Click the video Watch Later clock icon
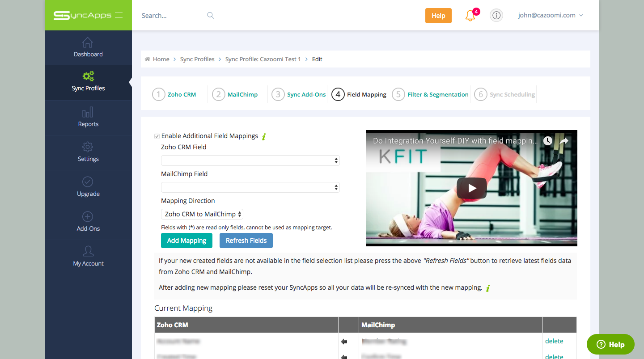The height and width of the screenshot is (359, 644). pyautogui.click(x=548, y=141)
